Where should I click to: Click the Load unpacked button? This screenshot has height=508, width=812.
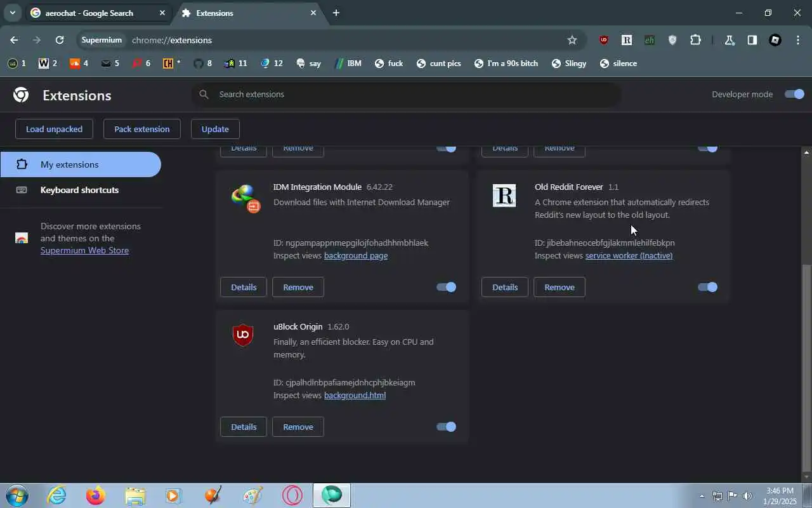[x=54, y=129]
